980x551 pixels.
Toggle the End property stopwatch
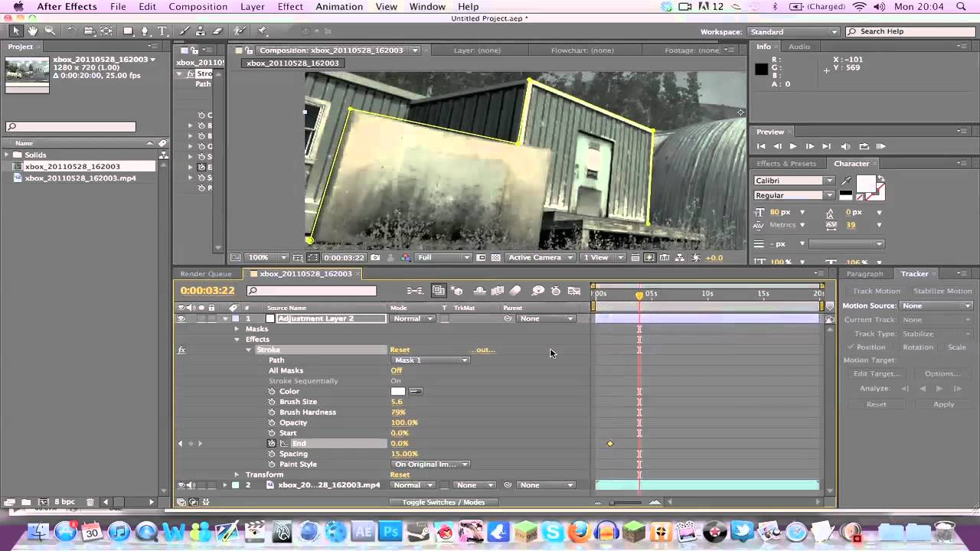pyautogui.click(x=272, y=443)
